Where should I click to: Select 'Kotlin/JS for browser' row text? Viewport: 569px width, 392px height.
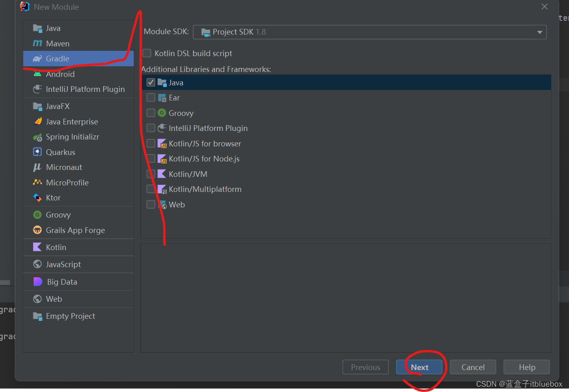tap(205, 144)
